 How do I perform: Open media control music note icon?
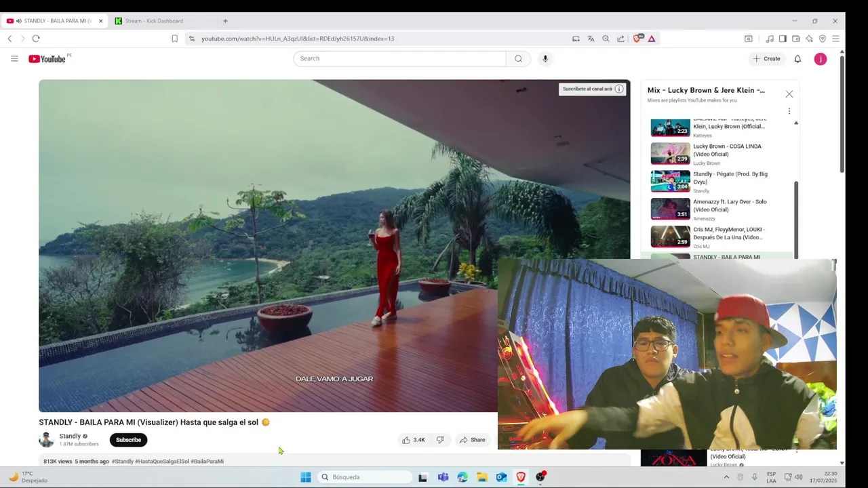click(770, 39)
